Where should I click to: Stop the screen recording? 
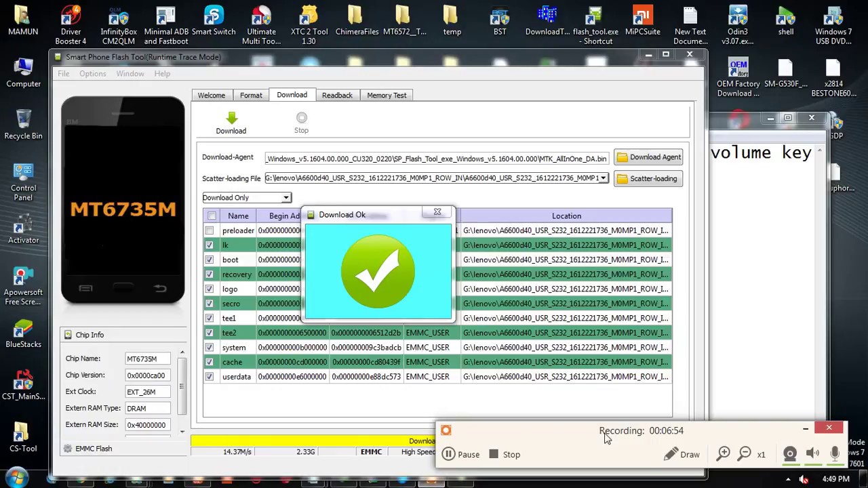pos(505,454)
